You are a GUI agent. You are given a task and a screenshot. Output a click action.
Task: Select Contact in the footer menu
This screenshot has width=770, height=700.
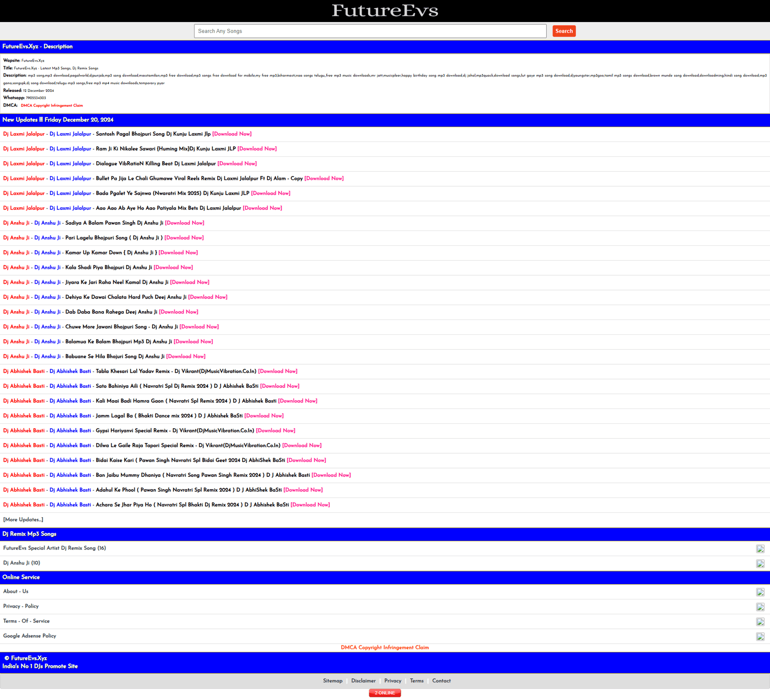coord(441,681)
